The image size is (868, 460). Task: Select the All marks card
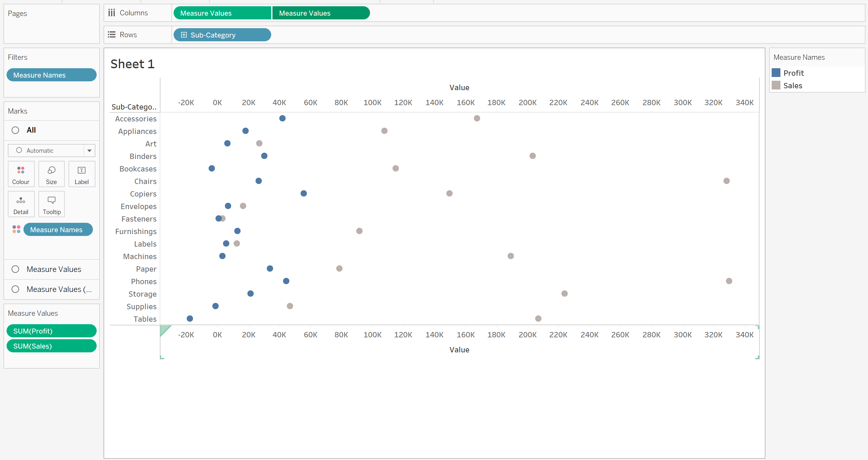[x=31, y=130]
